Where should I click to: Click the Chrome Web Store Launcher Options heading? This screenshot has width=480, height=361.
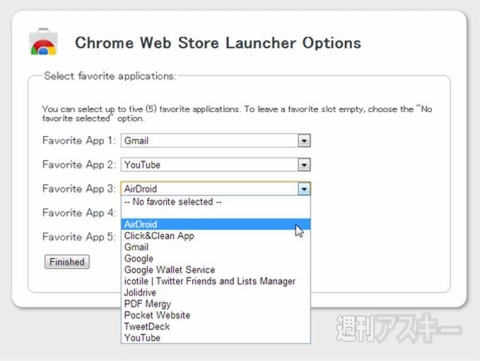tap(218, 43)
